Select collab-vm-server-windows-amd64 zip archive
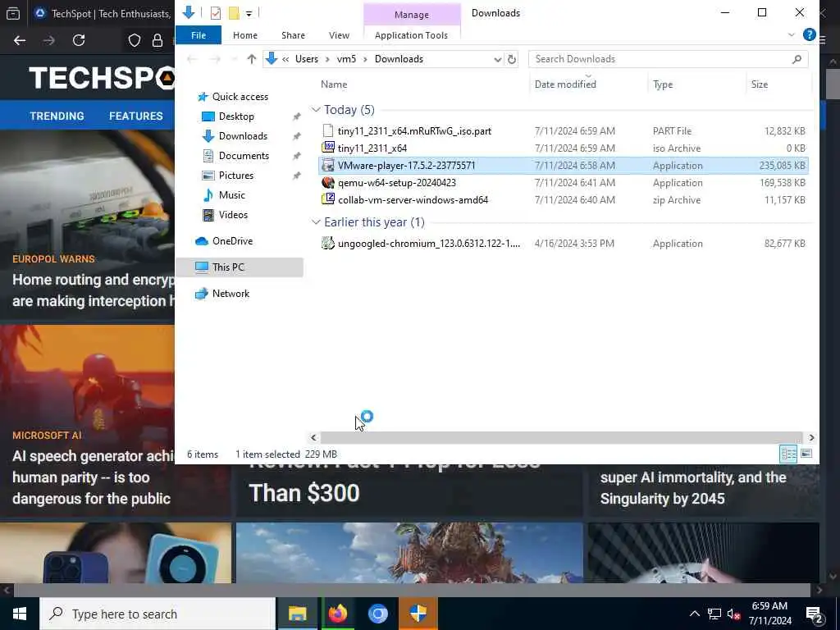This screenshot has height=630, width=840. click(x=563, y=200)
